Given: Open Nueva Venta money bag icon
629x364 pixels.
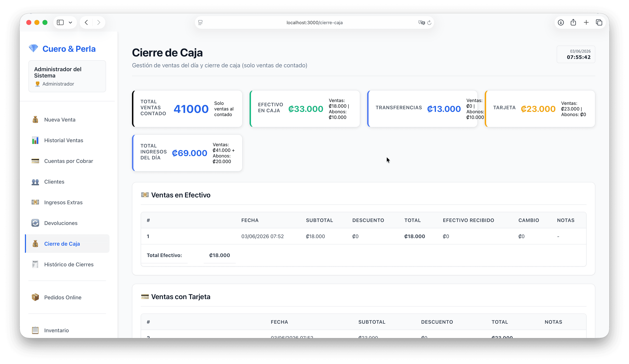Looking at the screenshot, I should [x=35, y=120].
